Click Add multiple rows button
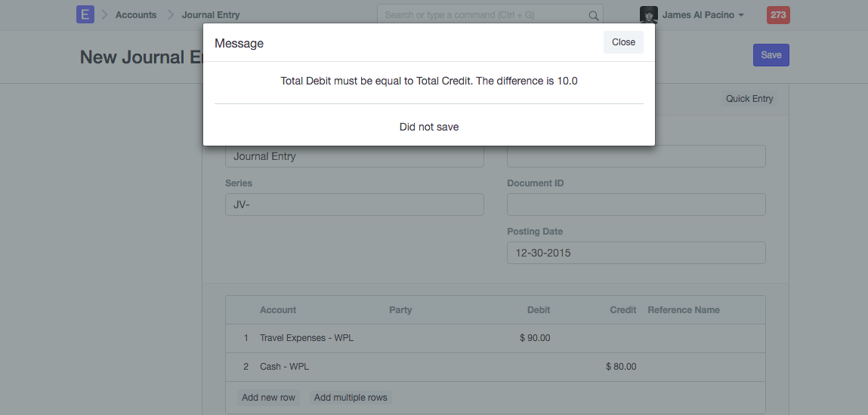868x415 pixels. point(351,398)
